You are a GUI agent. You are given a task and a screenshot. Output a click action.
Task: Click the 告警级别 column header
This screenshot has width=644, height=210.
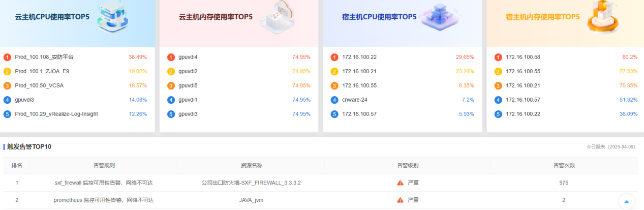[x=408, y=165]
